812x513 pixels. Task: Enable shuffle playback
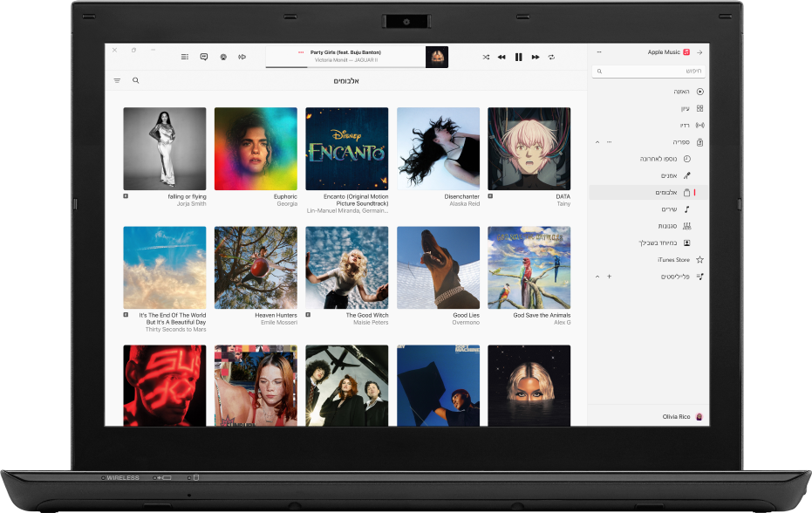(486, 57)
